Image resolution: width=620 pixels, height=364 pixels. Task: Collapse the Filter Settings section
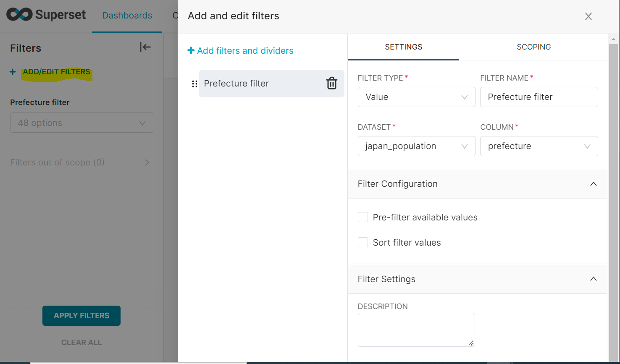pos(593,279)
